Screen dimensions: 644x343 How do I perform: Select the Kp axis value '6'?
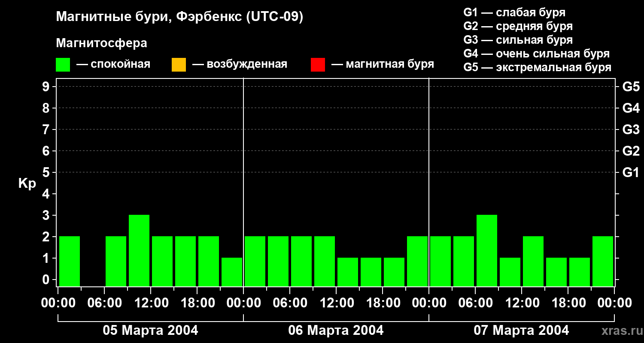click(x=47, y=151)
